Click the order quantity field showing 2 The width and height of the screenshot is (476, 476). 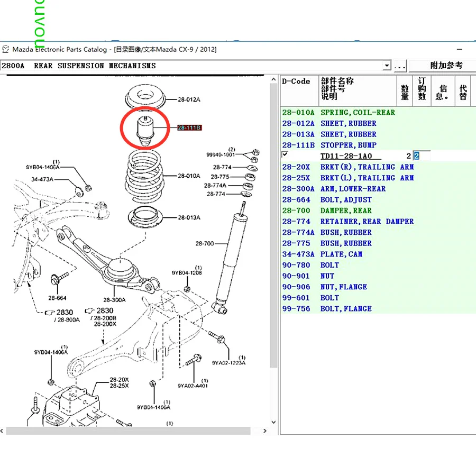pyautogui.click(x=422, y=155)
